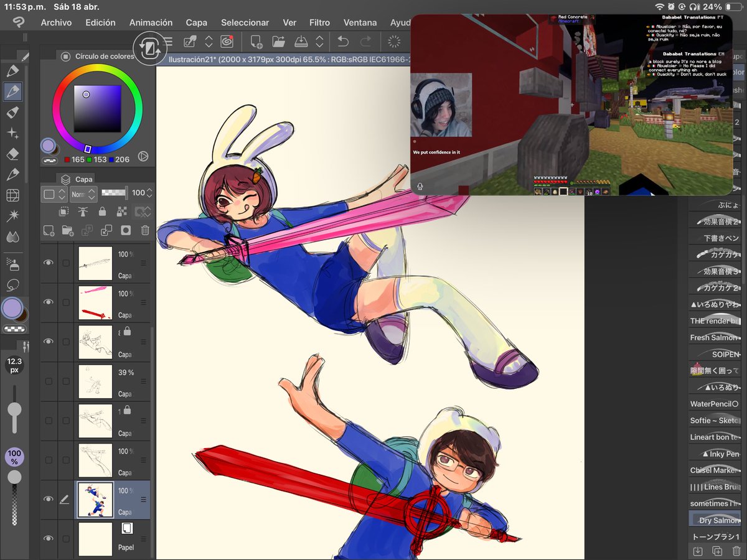Expand arrows next to the save icon
Screen dimensions: 747x560
319,42
